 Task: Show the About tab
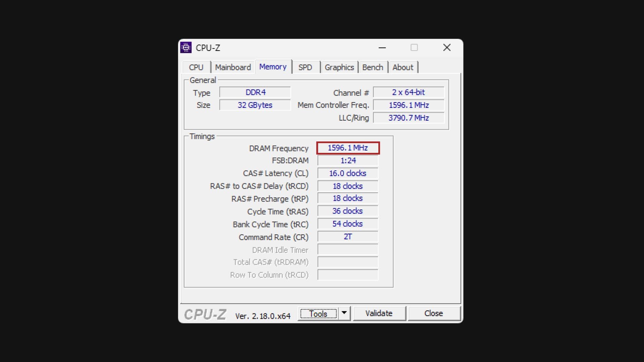pyautogui.click(x=402, y=67)
